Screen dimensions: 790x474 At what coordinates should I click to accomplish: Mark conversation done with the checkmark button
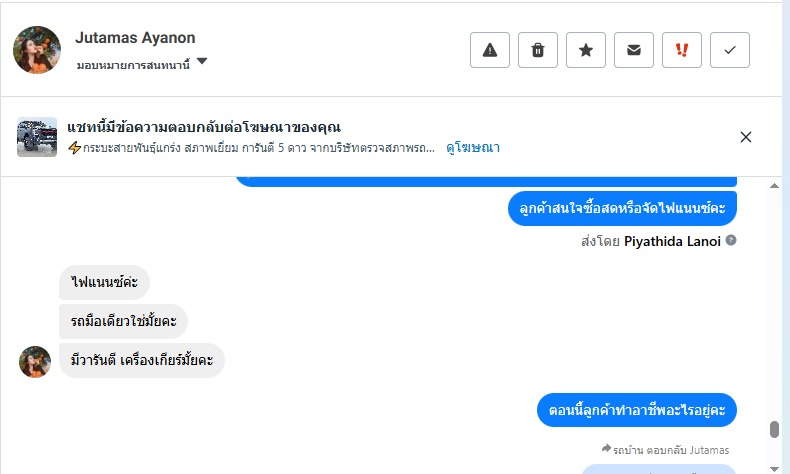click(730, 50)
